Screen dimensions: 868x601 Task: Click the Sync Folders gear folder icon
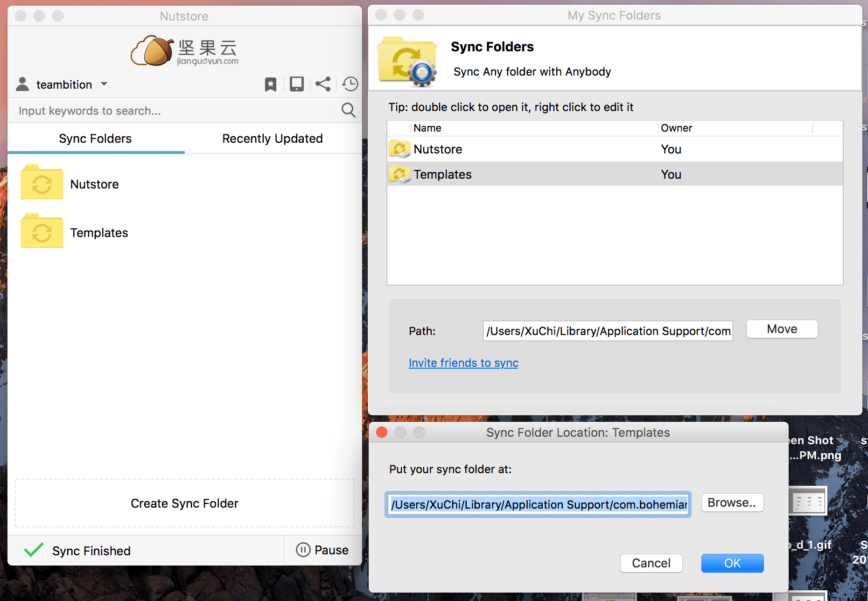tap(407, 61)
